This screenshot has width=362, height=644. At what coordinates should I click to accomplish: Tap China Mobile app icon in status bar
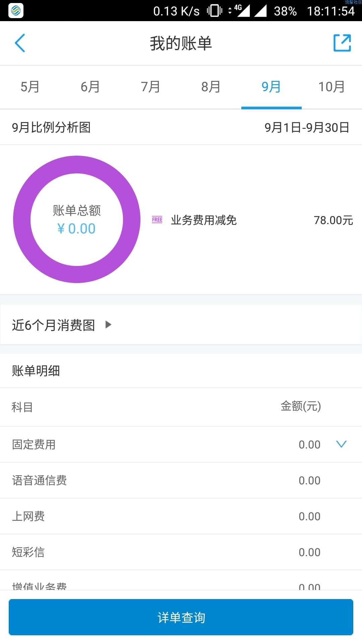click(16, 10)
